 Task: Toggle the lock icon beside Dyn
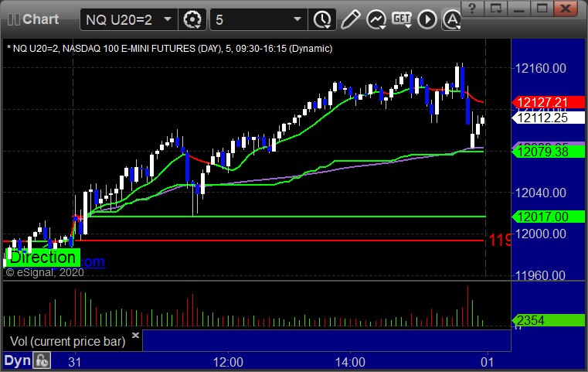42,360
